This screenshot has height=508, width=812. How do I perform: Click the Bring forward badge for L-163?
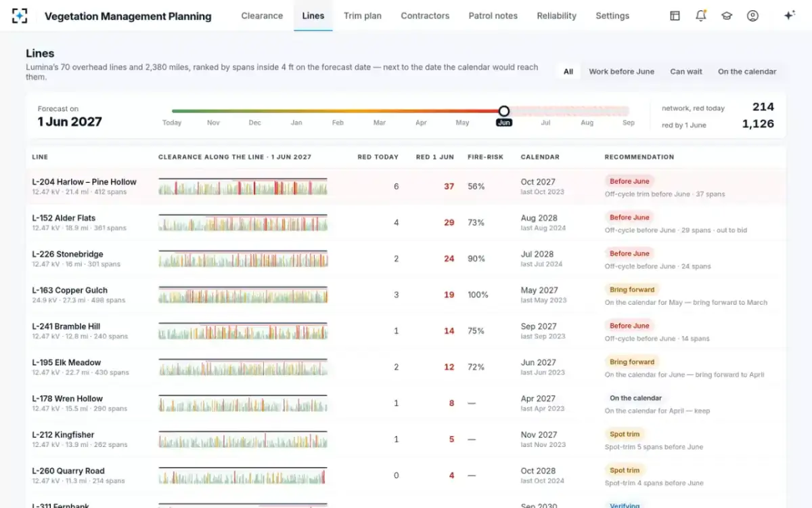[x=632, y=290]
